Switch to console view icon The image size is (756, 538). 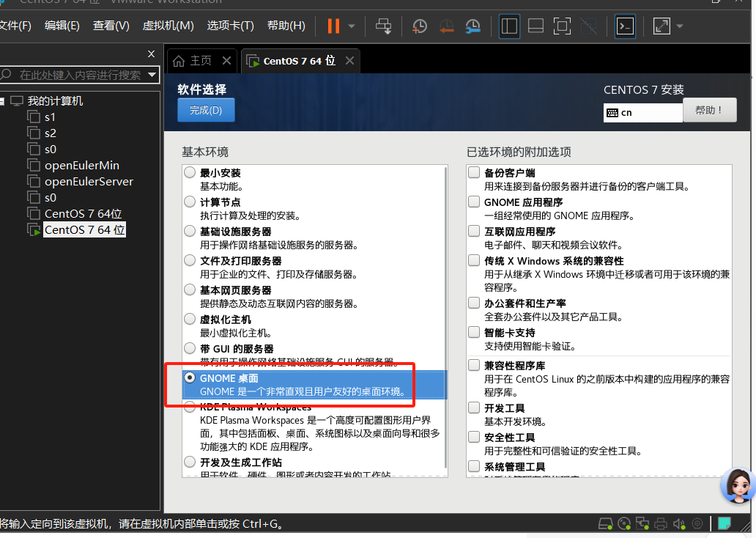click(626, 26)
